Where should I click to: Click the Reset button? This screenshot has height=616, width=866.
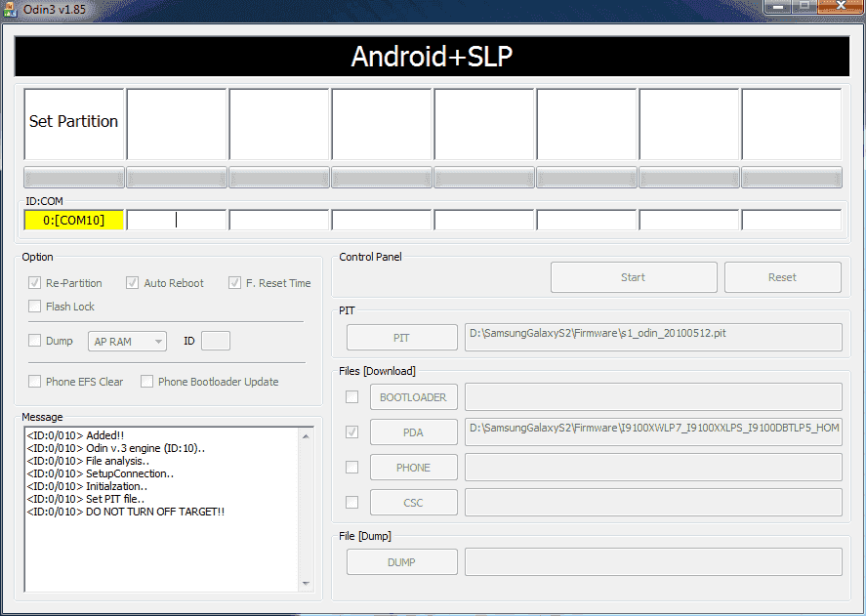pyautogui.click(x=783, y=277)
